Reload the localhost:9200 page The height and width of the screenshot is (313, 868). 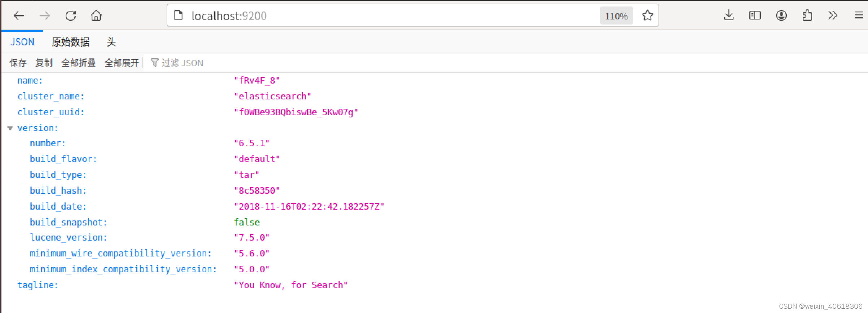coord(70,16)
